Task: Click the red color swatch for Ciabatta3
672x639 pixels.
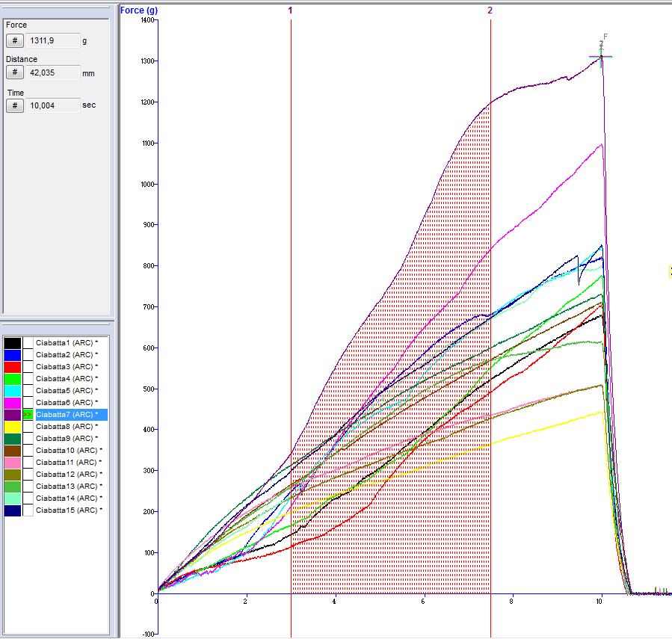Action: click(13, 367)
